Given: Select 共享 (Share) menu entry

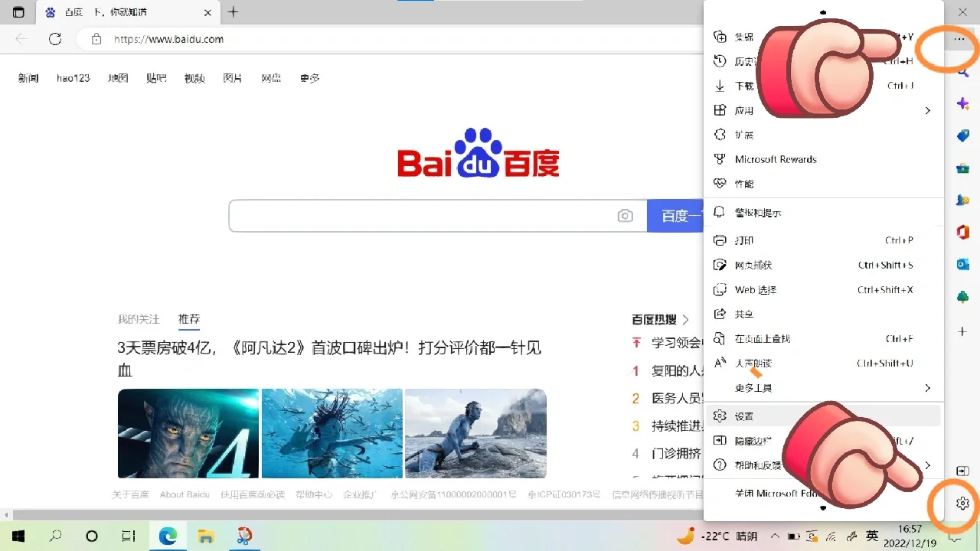Looking at the screenshot, I should (x=823, y=315).
